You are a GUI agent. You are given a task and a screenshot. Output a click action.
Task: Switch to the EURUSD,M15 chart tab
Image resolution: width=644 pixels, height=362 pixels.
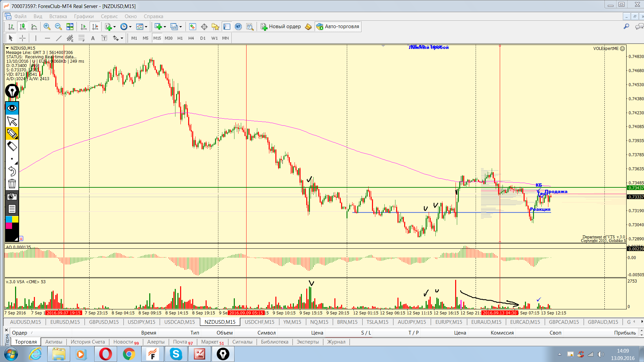tap(65, 322)
